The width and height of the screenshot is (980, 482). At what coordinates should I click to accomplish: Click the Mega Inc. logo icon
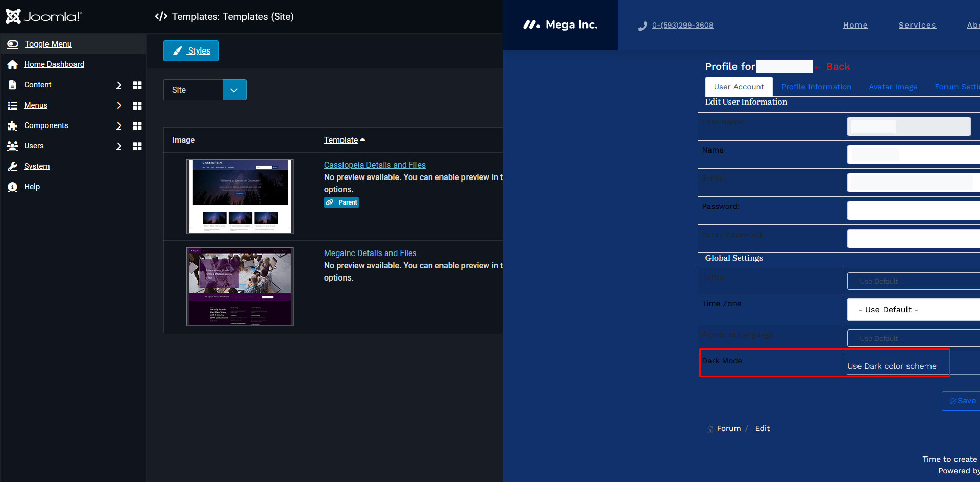[x=531, y=24]
